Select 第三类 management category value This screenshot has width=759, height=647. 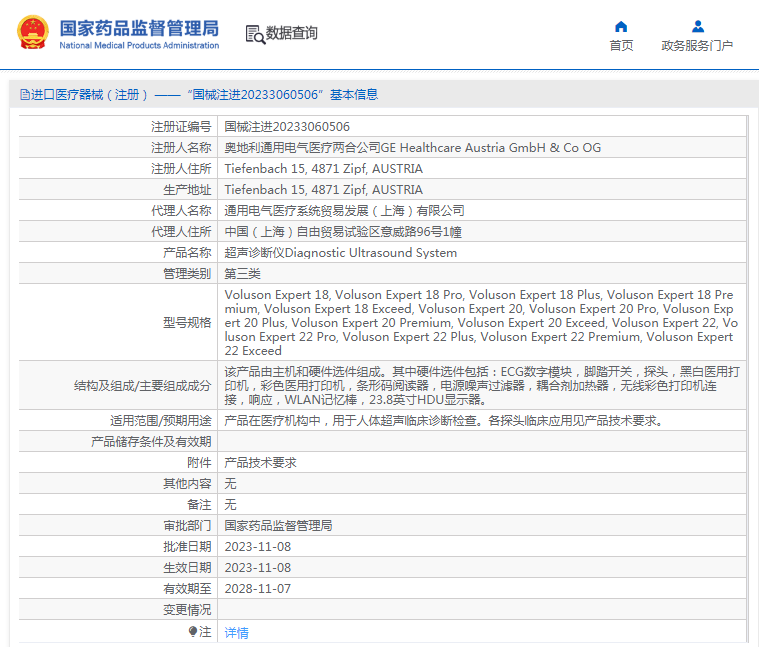tap(243, 274)
